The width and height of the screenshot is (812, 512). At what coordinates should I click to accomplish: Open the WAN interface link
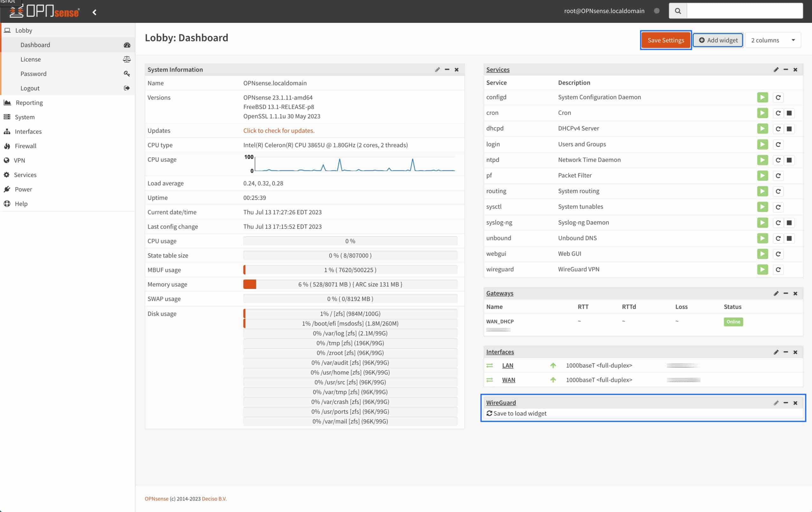pyautogui.click(x=508, y=380)
